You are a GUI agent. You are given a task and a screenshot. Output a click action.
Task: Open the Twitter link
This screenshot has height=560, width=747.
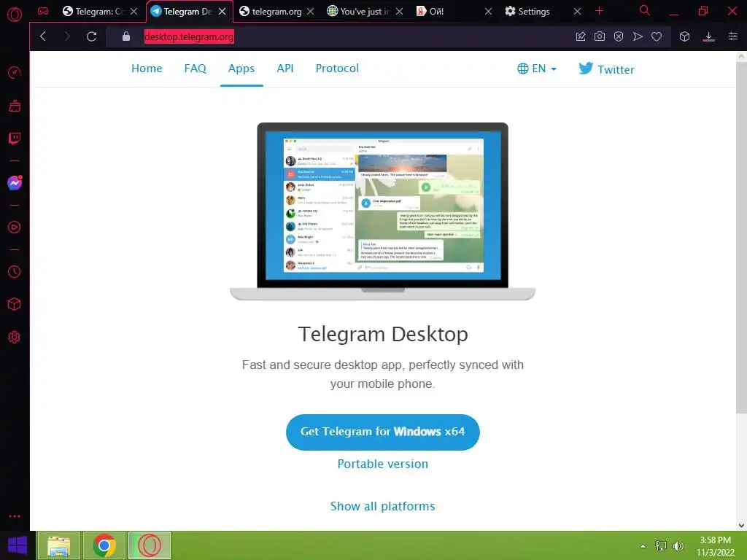(606, 69)
